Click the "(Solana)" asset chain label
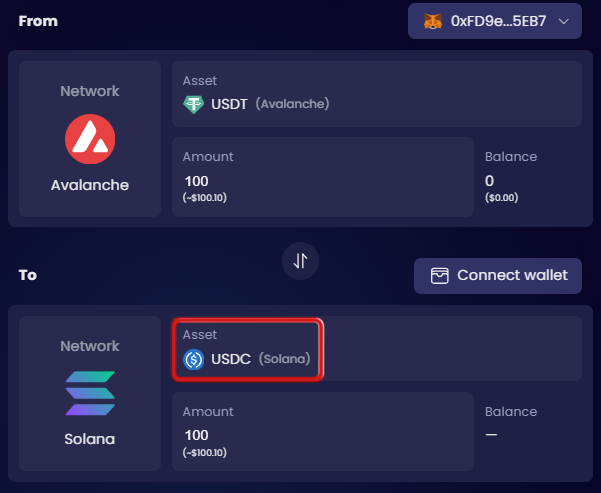601x493 pixels. click(284, 359)
